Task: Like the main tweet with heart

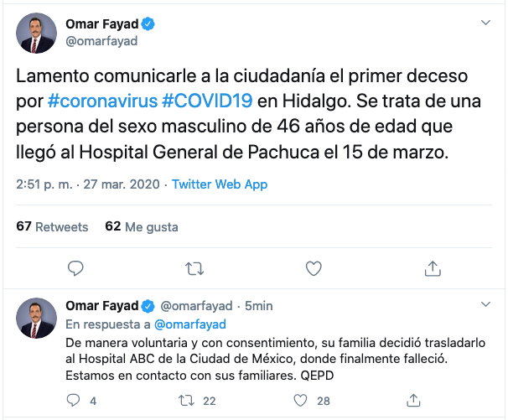Action: (x=314, y=268)
